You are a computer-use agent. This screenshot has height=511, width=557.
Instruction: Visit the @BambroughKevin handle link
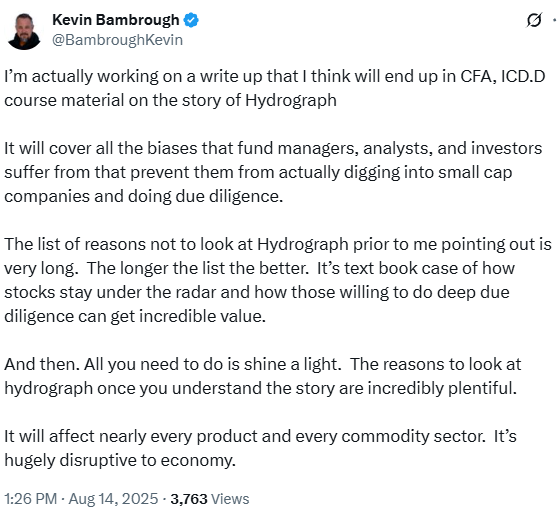pos(118,40)
